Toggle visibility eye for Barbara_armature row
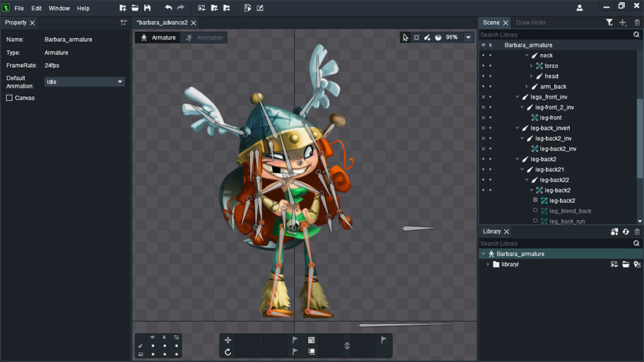 point(484,45)
